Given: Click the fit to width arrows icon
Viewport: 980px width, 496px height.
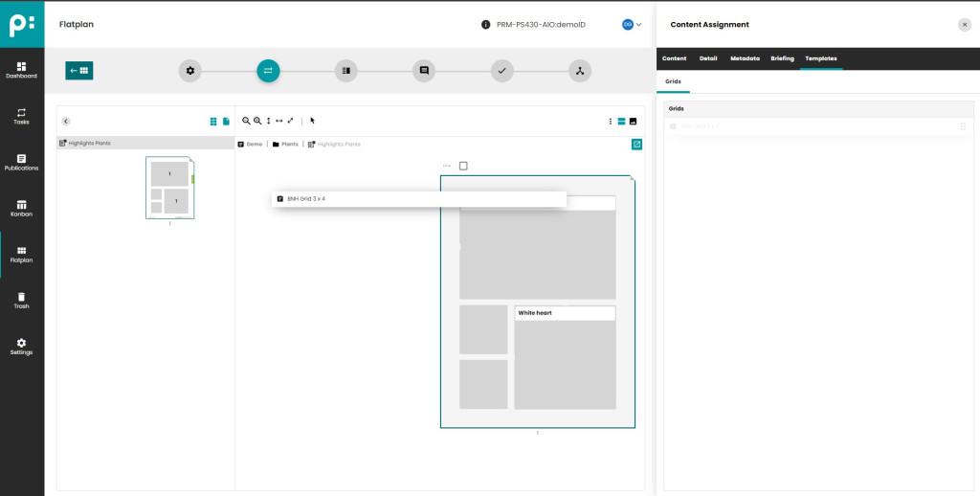Looking at the screenshot, I should click(279, 122).
